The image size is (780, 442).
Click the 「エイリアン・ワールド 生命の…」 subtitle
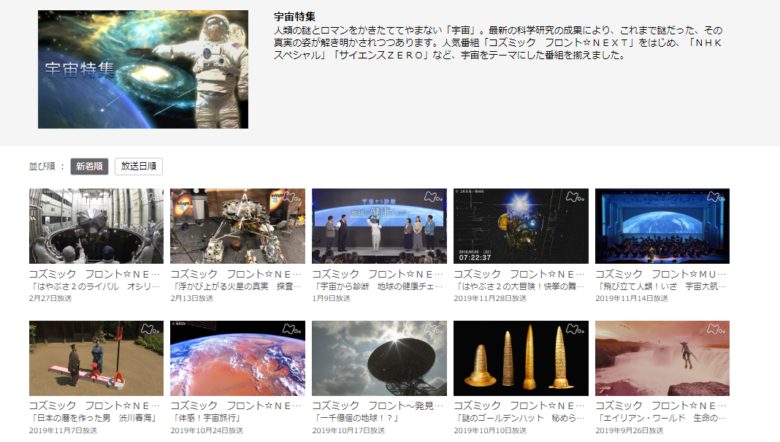pos(661,418)
